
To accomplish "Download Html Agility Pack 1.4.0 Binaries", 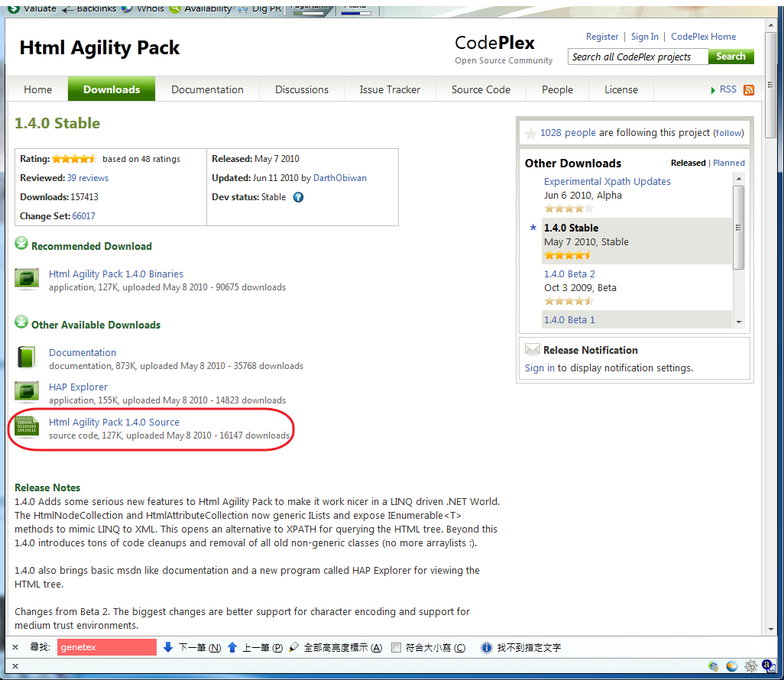I will coord(116,274).
